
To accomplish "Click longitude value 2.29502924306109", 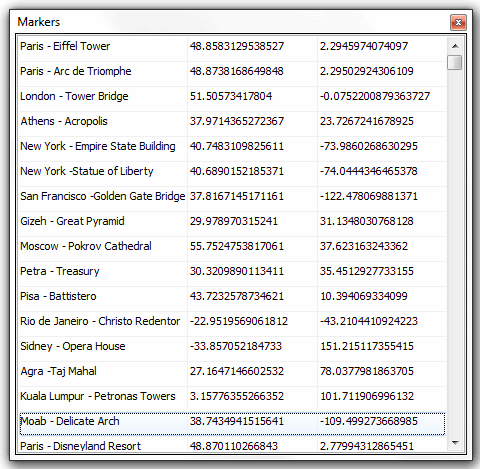I will coord(367,71).
